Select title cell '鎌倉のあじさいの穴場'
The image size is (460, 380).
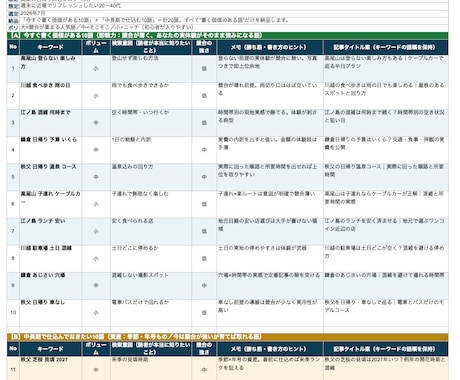click(385, 285)
